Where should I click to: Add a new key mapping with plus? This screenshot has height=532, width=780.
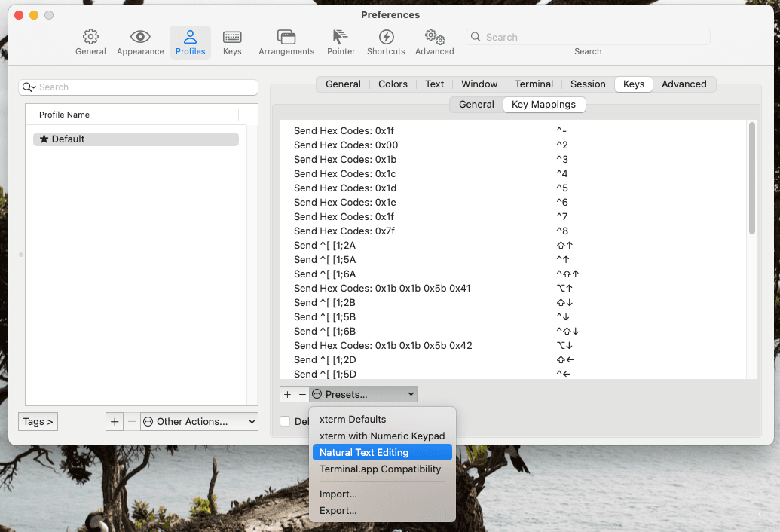[x=288, y=394]
